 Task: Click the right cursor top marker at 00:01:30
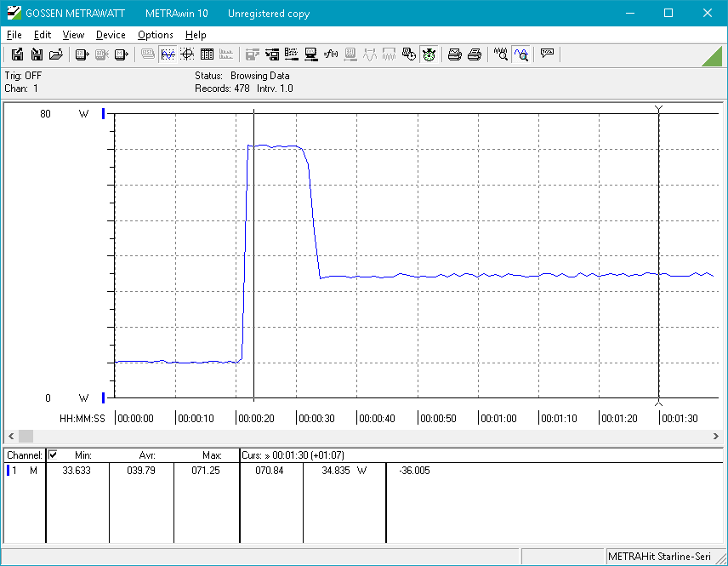tap(658, 109)
